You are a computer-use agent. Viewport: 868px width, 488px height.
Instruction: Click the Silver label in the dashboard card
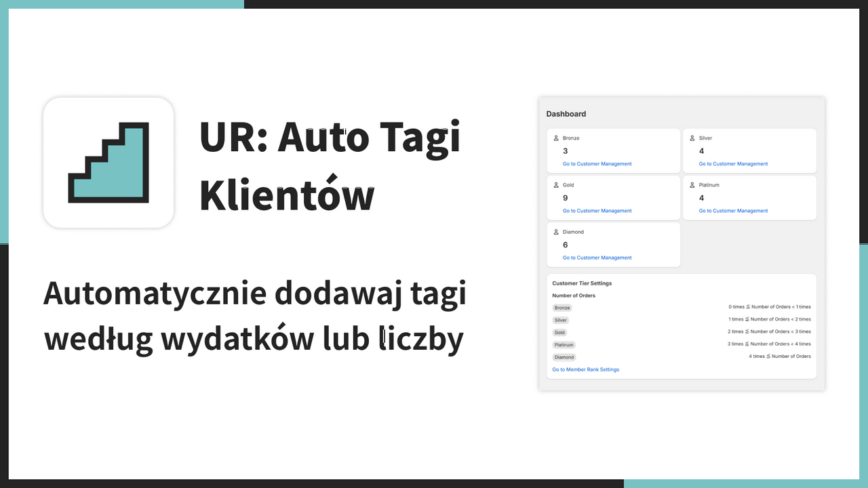(x=706, y=138)
